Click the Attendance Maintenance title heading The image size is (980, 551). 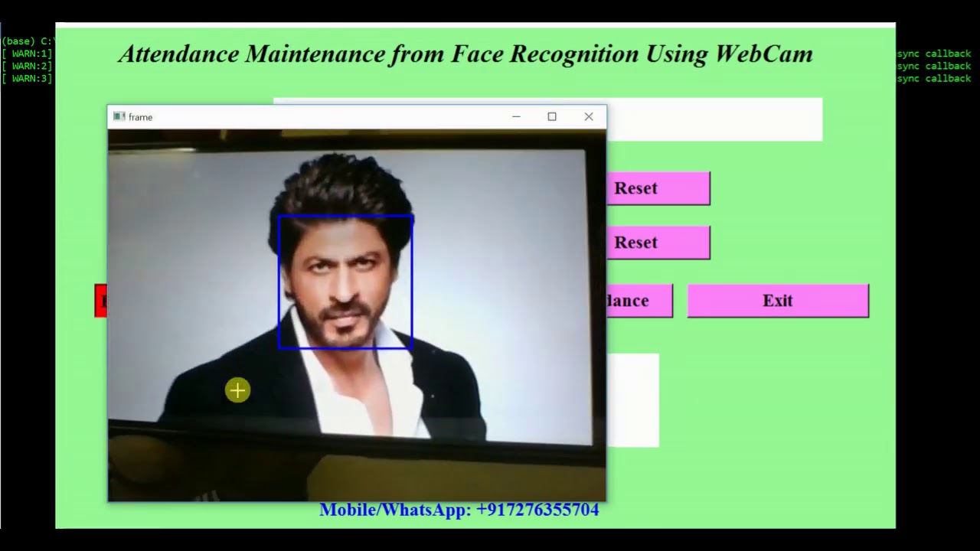point(465,54)
